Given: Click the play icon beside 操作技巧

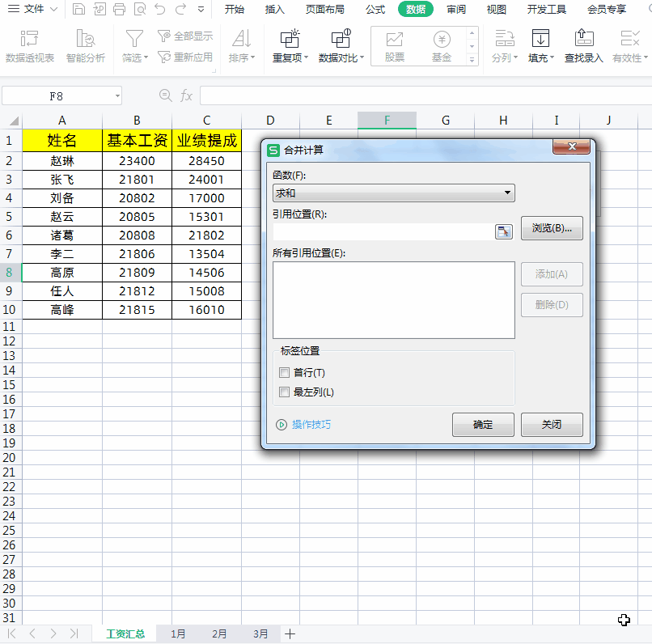Looking at the screenshot, I should (x=282, y=425).
